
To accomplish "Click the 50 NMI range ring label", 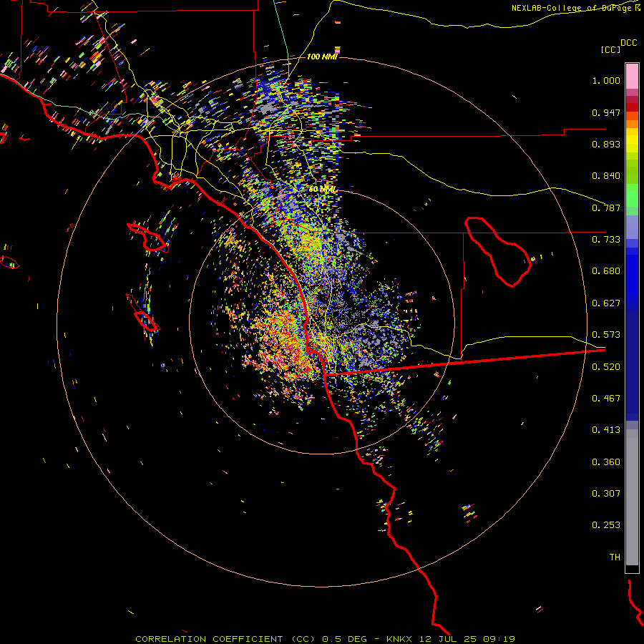I will tap(323, 190).
